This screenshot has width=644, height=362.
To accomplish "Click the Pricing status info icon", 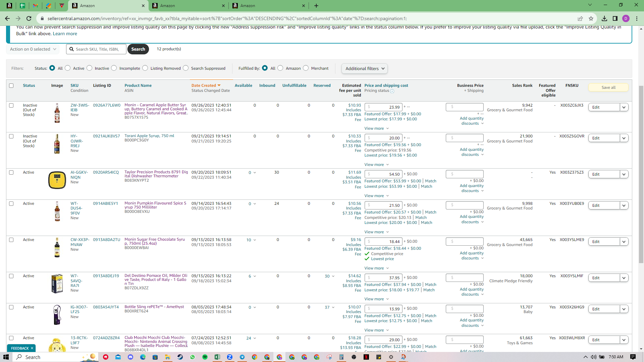I will pos(392,91).
